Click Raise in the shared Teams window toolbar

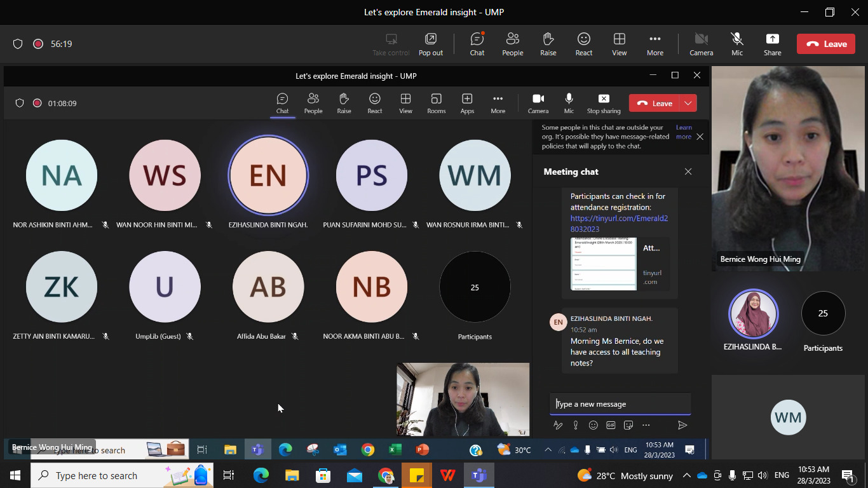point(344,103)
